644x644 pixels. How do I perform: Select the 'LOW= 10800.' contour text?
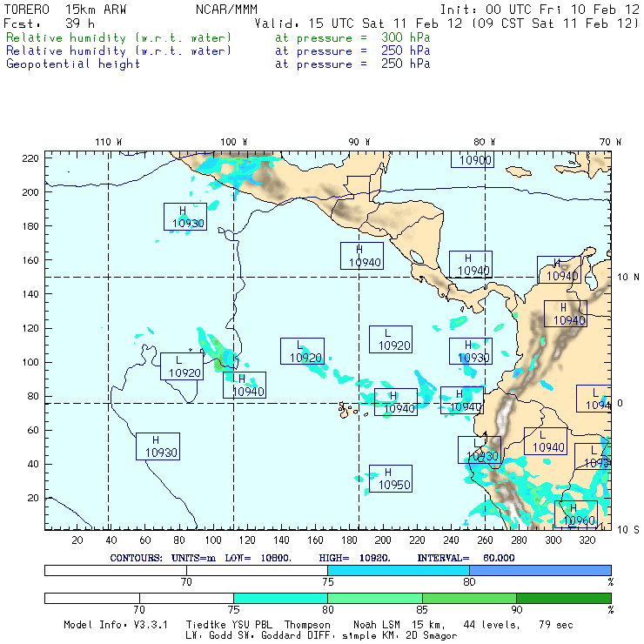[x=258, y=558]
